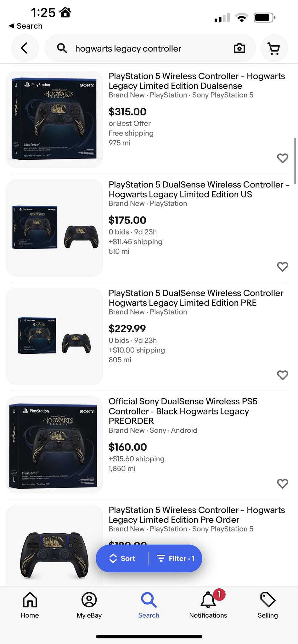298x644 pixels.
Task: Tap the back arrow next to search bar
Action: (x=25, y=48)
